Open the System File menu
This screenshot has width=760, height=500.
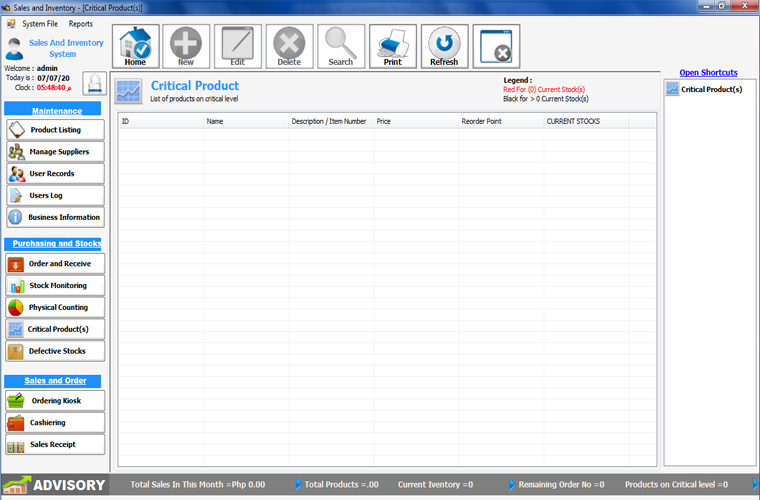point(40,24)
